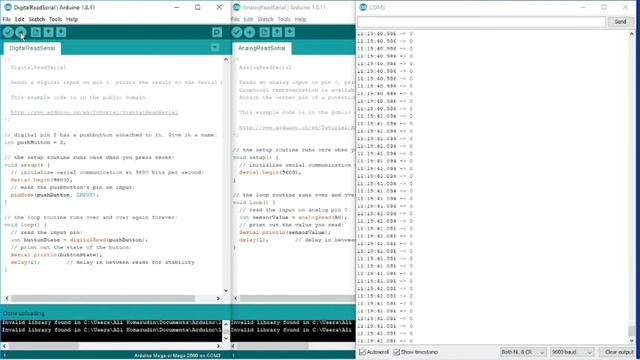This screenshot has width=640, height=360.
Task: Click pinMode(pushButton, INPUT) code line
Action: coord(55,195)
